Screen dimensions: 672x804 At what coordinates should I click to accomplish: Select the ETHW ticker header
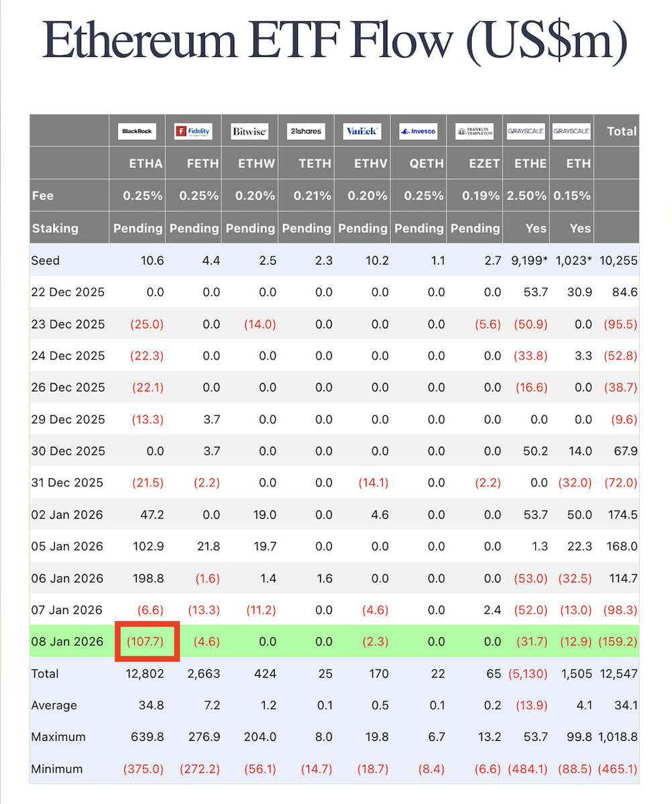coord(256,164)
